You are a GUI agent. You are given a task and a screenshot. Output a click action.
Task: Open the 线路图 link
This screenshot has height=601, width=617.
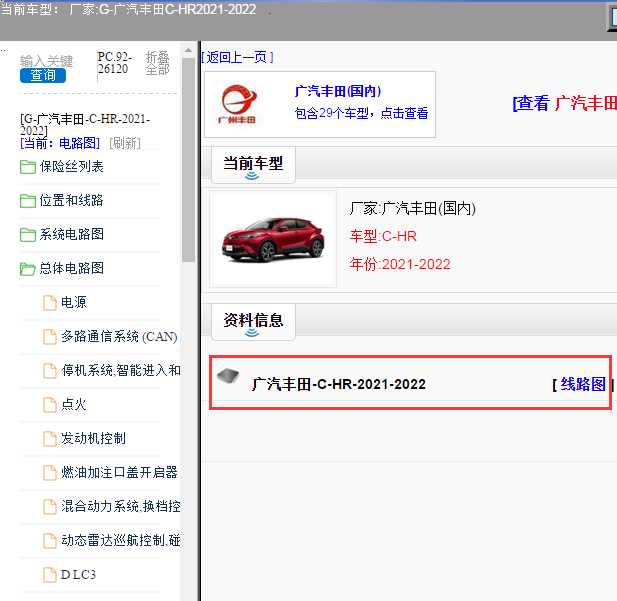point(583,384)
